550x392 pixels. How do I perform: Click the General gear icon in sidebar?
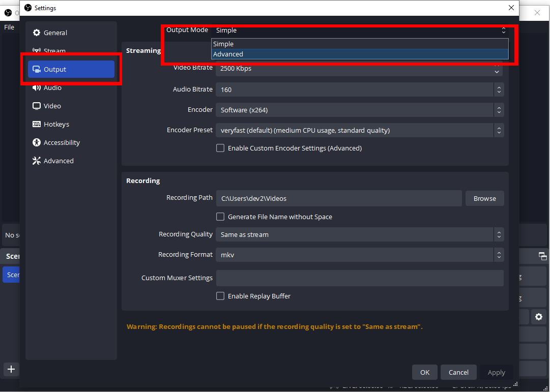pos(37,33)
